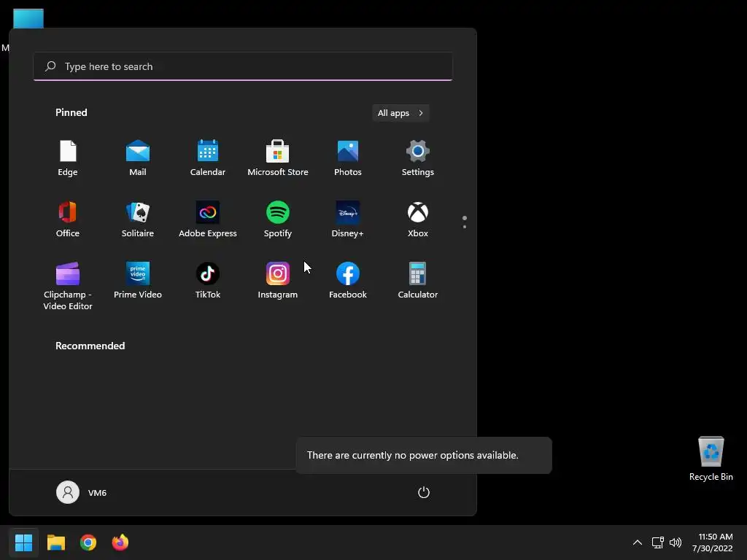Open Microsoft Store
The width and height of the screenshot is (747, 560).
[278, 158]
